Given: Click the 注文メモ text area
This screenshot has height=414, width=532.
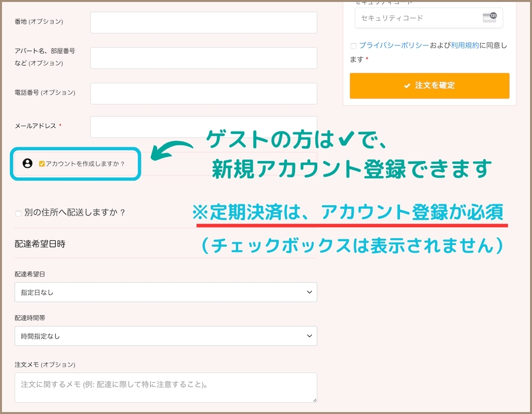Looking at the screenshot, I should (x=166, y=387).
